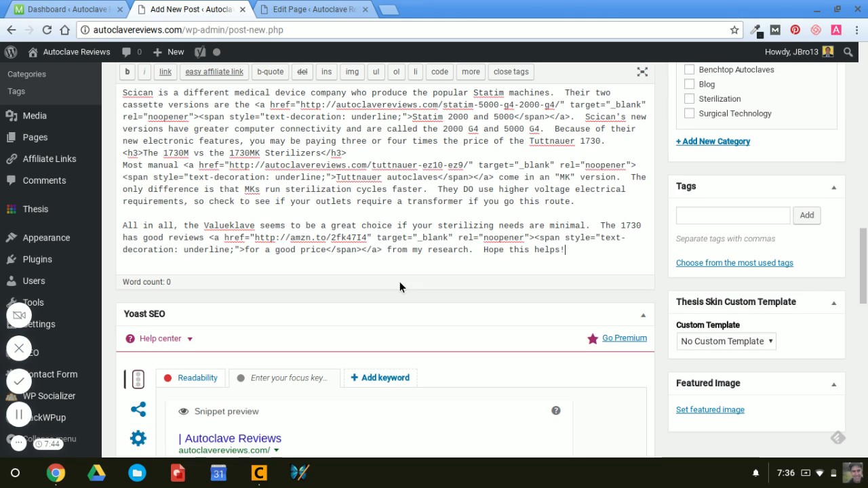This screenshot has height=488, width=868.
Task: Open Files app from the shelf
Action: [137, 473]
